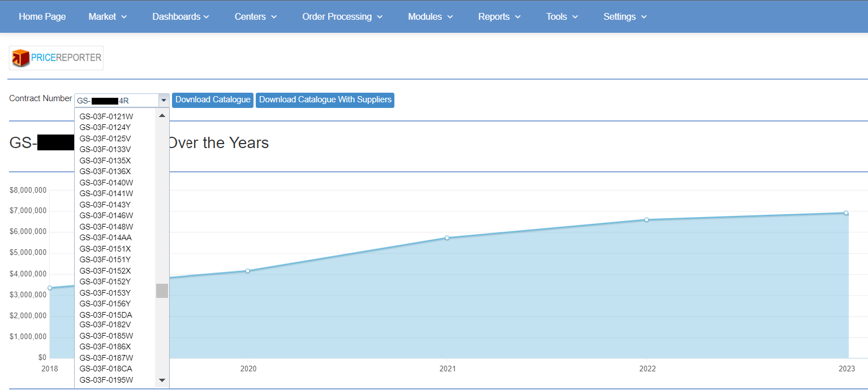The height and width of the screenshot is (390, 868).
Task: Open the Settings menu
Action: (625, 16)
